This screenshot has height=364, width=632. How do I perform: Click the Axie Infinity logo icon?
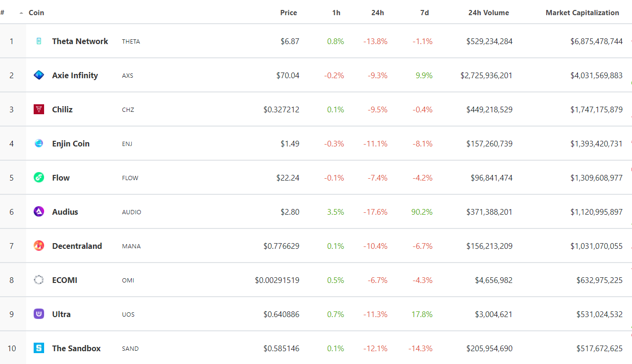point(39,75)
